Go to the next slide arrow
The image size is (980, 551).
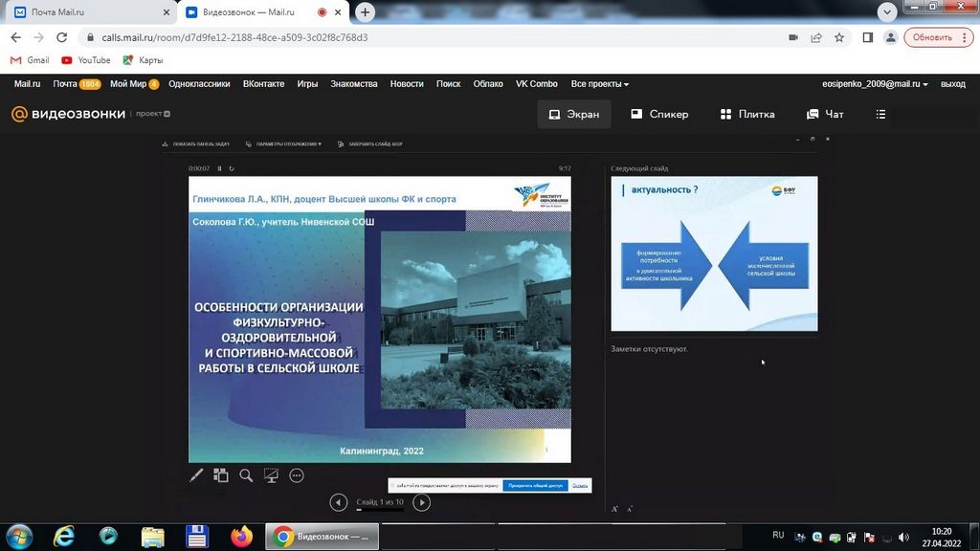click(421, 502)
